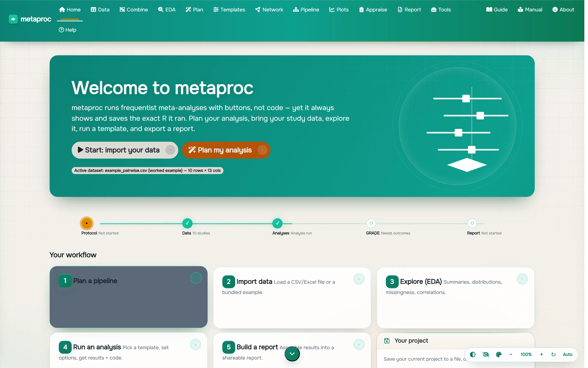This screenshot has height=368, width=588.
Task: Click the Data step checkmark marker
Action: 187,223
